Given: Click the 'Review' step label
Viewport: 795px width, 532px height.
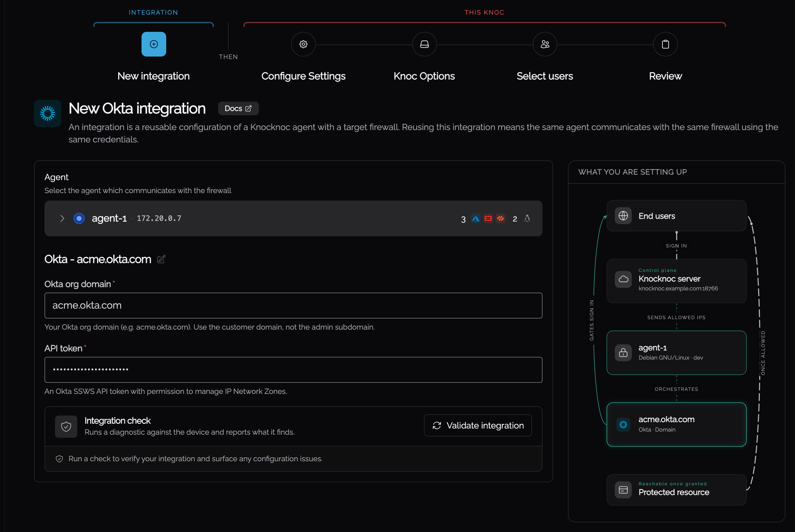Looking at the screenshot, I should (x=666, y=76).
